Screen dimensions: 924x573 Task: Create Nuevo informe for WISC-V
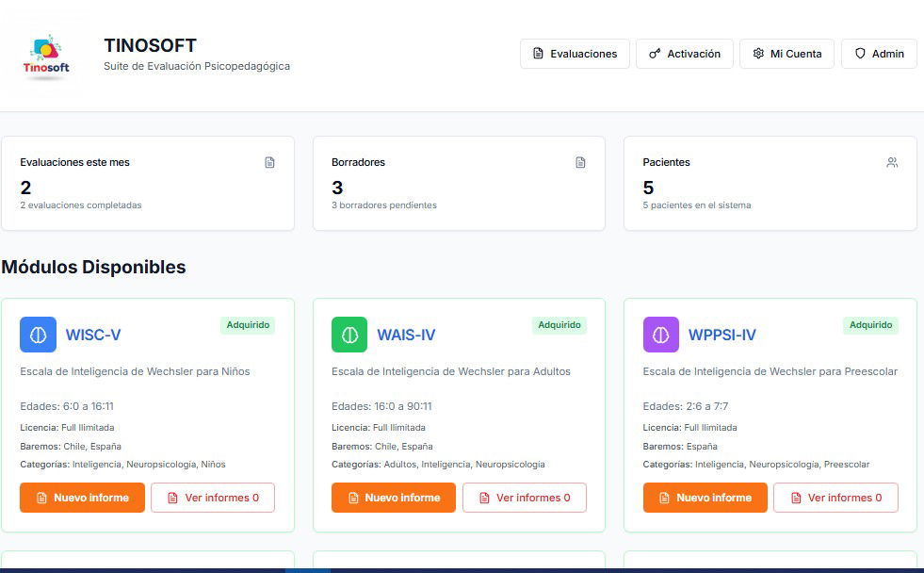[x=82, y=498]
